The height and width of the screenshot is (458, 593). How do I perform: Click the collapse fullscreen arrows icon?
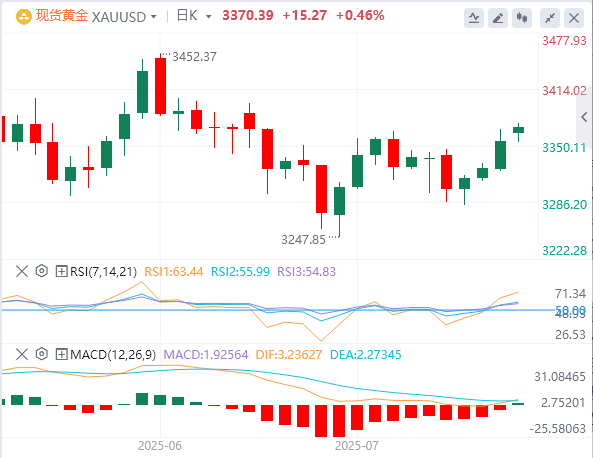pyautogui.click(x=550, y=18)
